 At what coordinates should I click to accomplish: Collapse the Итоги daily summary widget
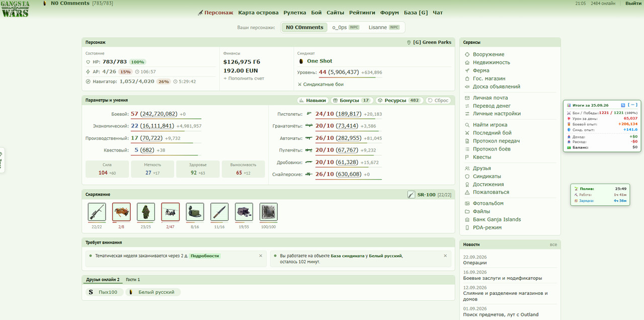[x=633, y=105]
